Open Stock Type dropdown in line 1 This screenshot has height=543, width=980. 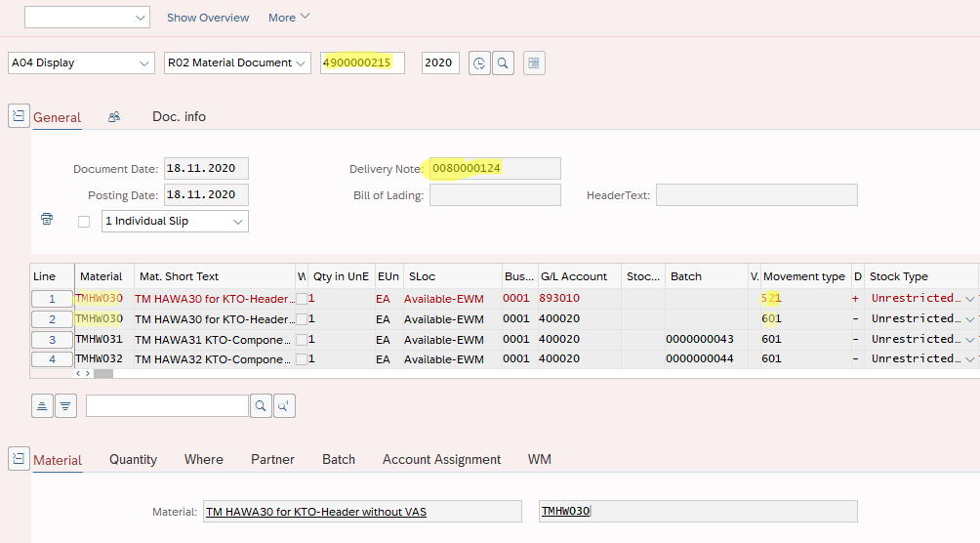point(969,299)
